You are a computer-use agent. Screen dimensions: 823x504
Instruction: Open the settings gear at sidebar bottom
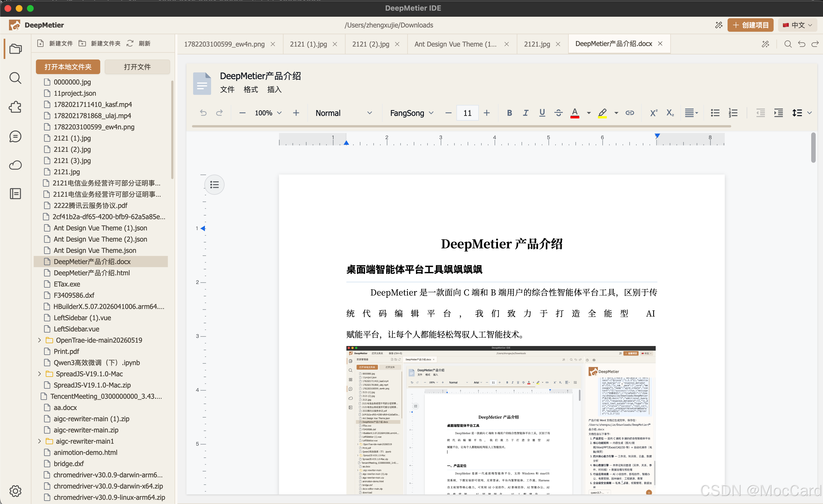(15, 491)
